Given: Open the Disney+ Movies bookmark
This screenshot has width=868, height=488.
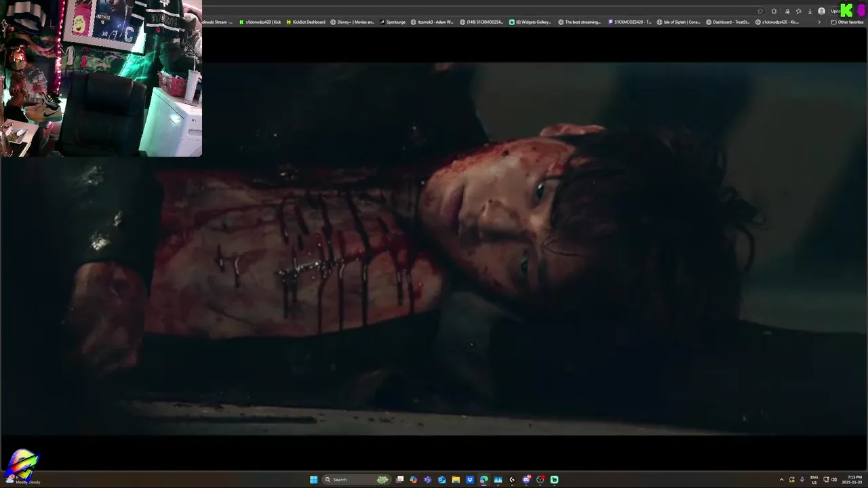Looking at the screenshot, I should coord(352,22).
